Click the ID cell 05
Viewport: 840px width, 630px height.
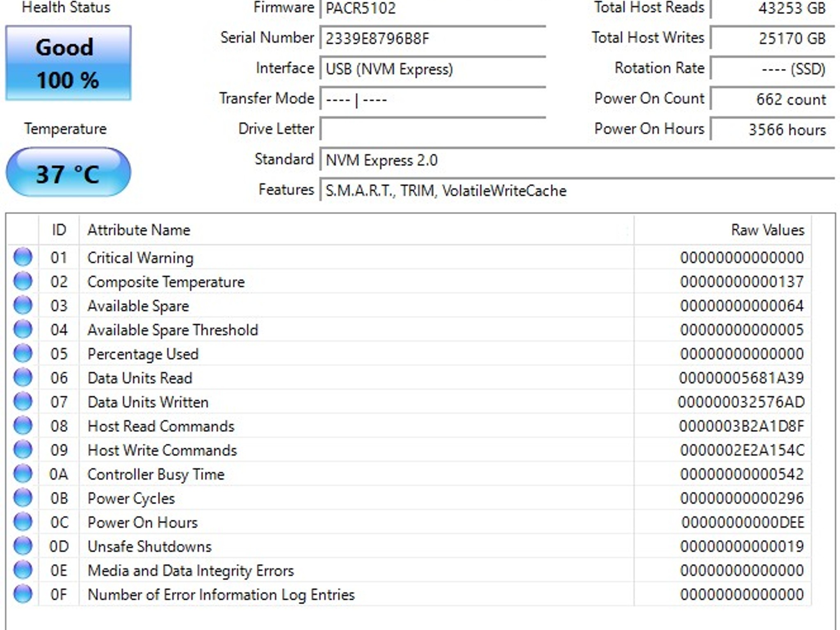pos(59,354)
